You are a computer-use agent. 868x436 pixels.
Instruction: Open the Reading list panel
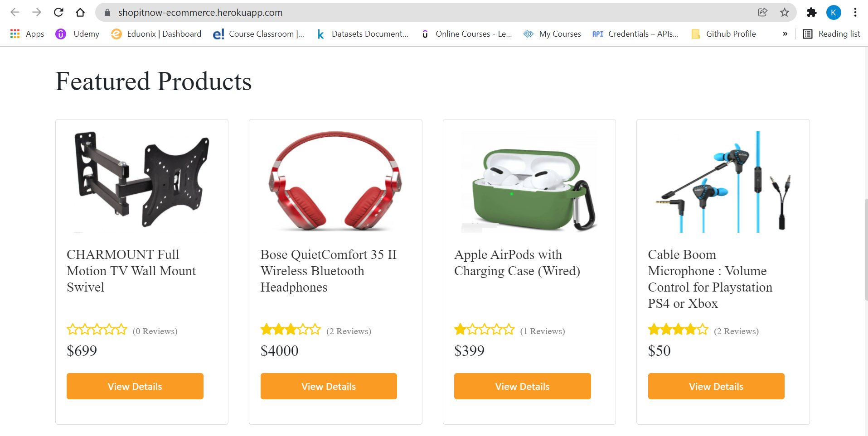[x=832, y=34]
